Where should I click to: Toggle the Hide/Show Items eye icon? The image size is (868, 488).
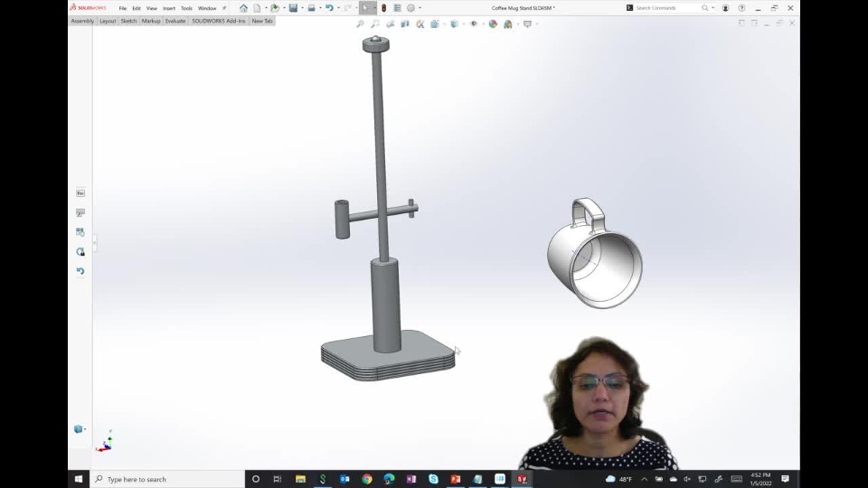pyautogui.click(x=473, y=23)
